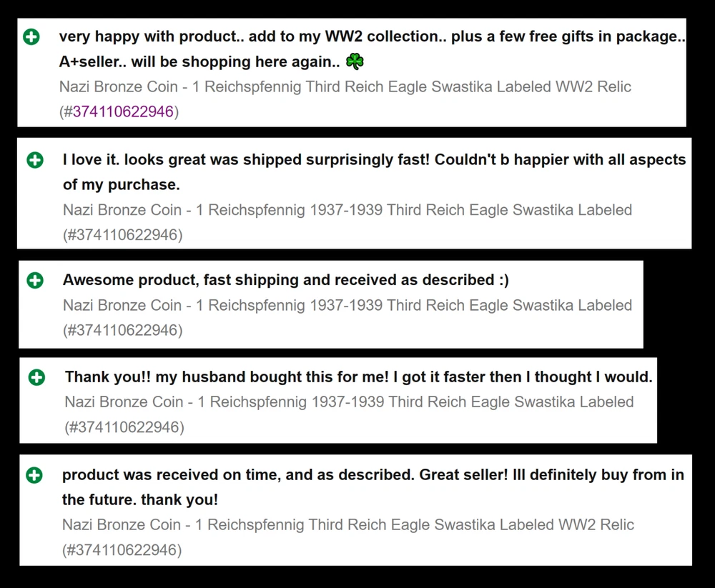Click item number below the "Awesome product" review
The image size is (715, 588).
[122, 330]
